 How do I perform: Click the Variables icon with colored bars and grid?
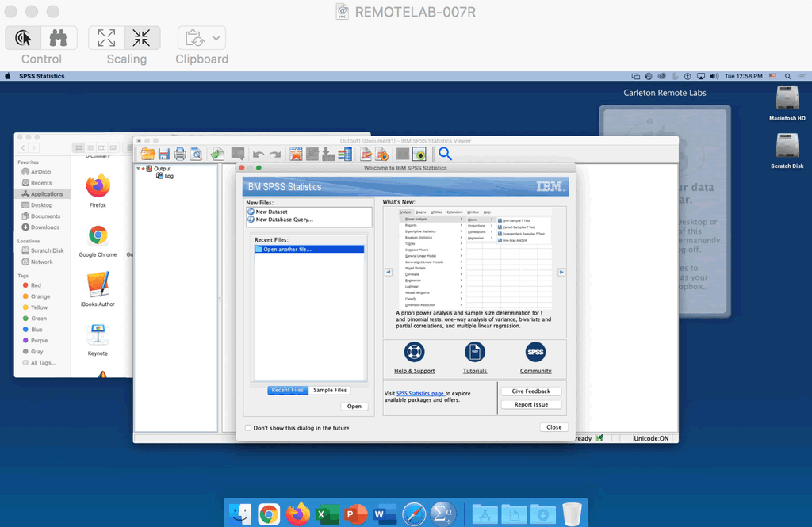(x=345, y=154)
